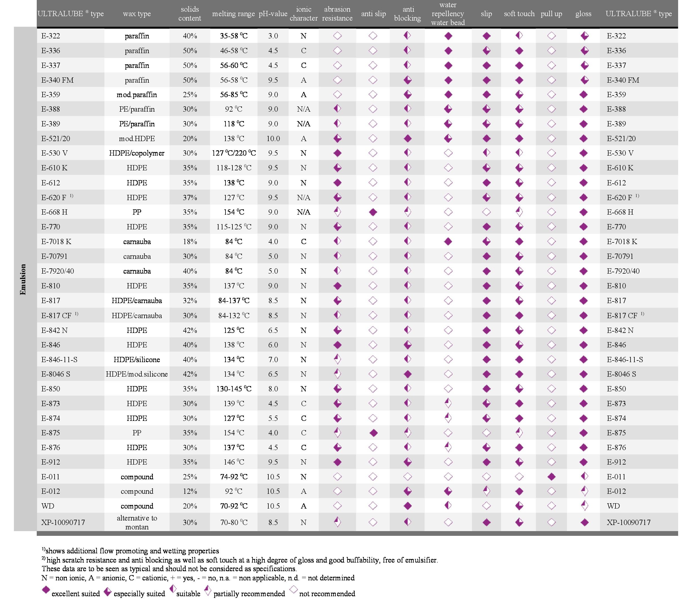Click the 'soft touch' column header

(519, 14)
